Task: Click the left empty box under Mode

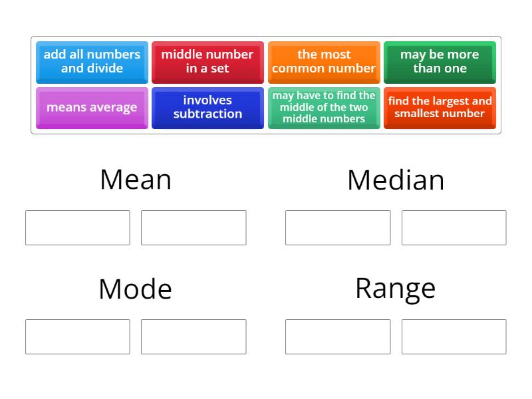Action: [x=78, y=336]
